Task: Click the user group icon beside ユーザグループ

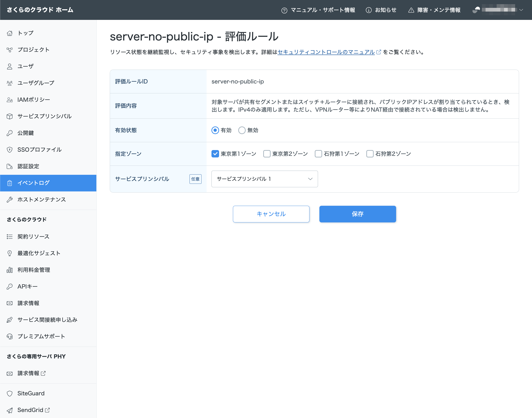Action: pos(9,83)
